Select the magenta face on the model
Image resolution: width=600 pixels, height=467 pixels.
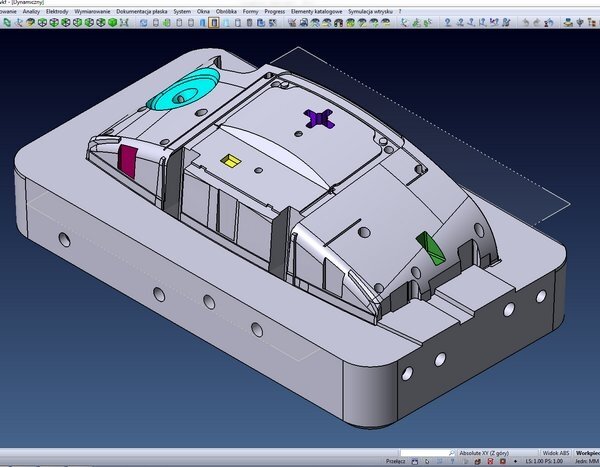(127, 161)
